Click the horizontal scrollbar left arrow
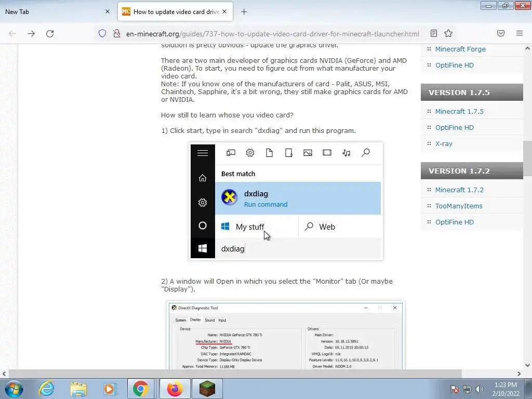The height and width of the screenshot is (399, 532). point(4,374)
